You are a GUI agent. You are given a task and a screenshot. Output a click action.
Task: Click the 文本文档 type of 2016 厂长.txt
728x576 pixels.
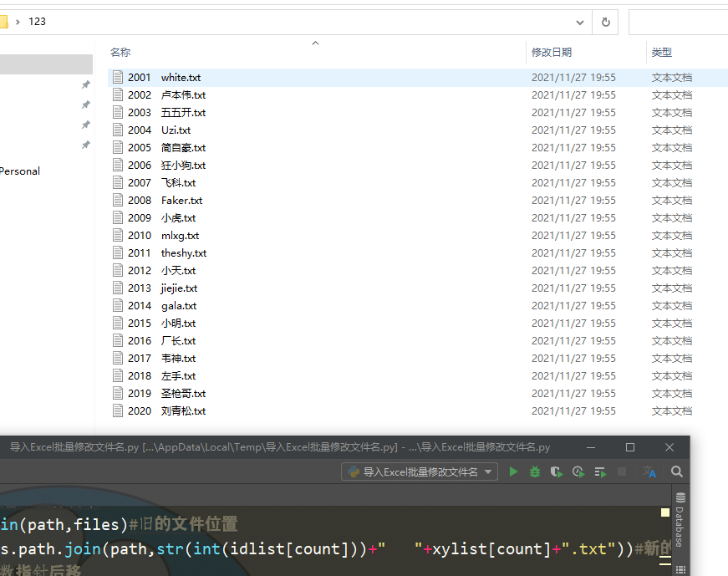pyautogui.click(x=672, y=340)
